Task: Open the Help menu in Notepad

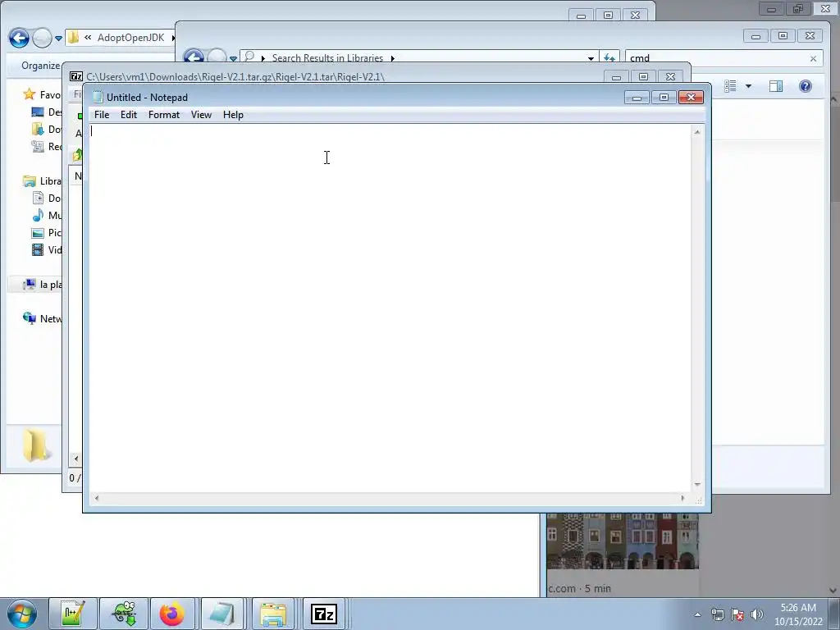Action: coord(233,115)
